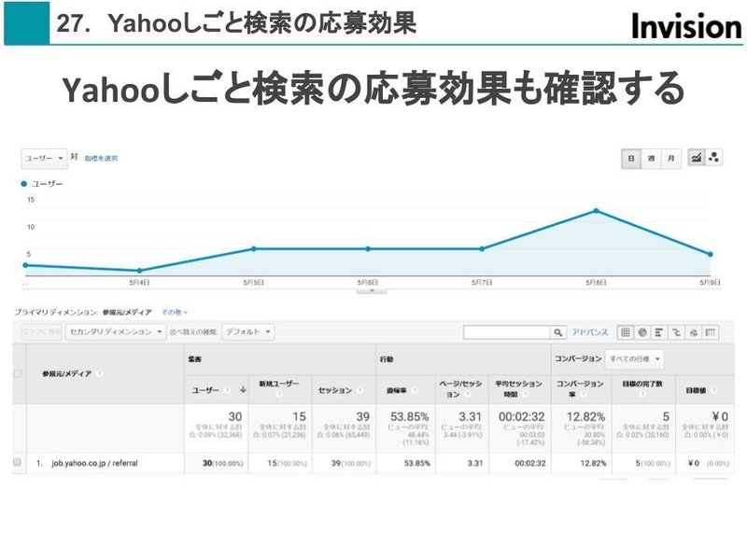Select the term cloud view icon
This screenshot has height=560, width=747.
[x=693, y=332]
